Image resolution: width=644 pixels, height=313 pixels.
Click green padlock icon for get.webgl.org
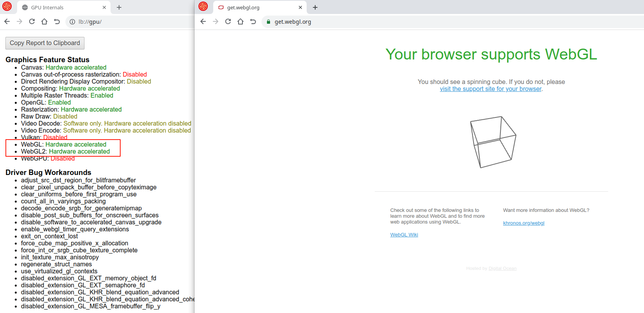268,22
